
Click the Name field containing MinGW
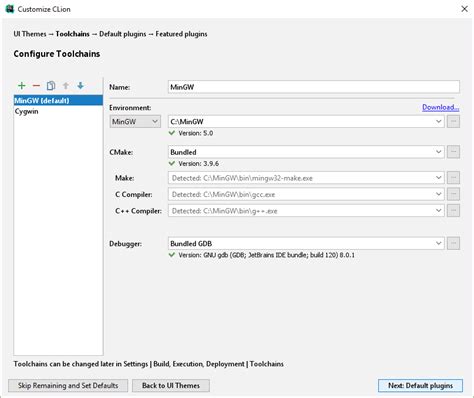[x=314, y=87]
